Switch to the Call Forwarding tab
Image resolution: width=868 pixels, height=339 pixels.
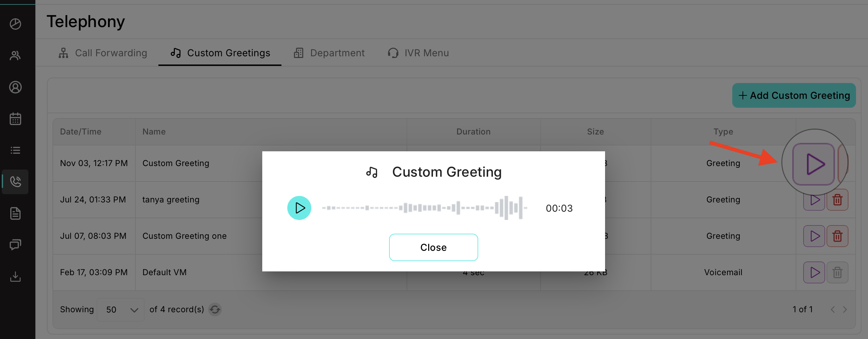pos(103,53)
